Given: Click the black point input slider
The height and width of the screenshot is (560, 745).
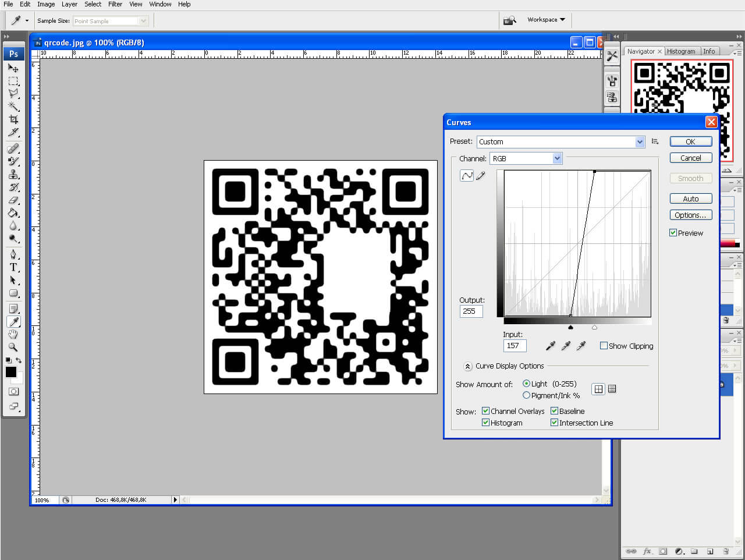Looking at the screenshot, I should pyautogui.click(x=570, y=328).
